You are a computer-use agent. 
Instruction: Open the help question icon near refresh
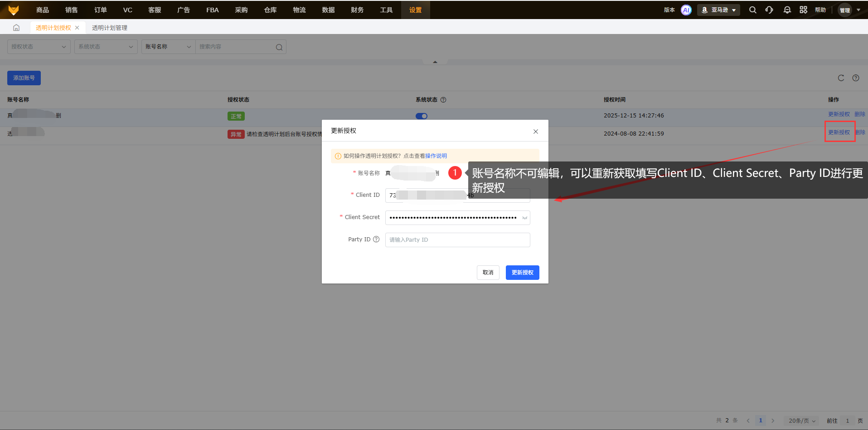[x=856, y=78]
